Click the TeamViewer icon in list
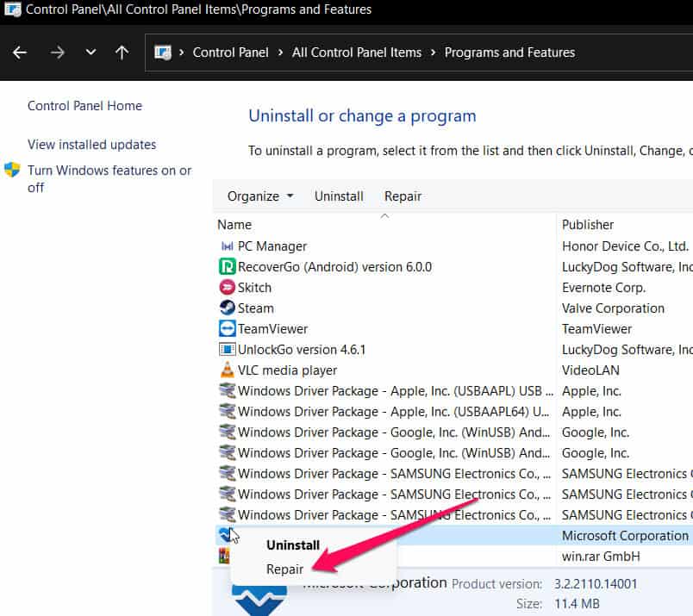The height and width of the screenshot is (616, 693). (228, 329)
